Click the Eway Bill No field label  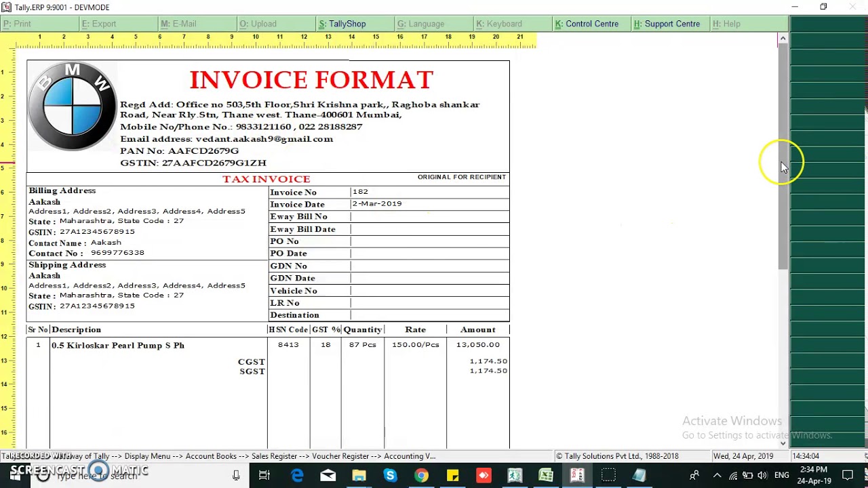tap(298, 216)
